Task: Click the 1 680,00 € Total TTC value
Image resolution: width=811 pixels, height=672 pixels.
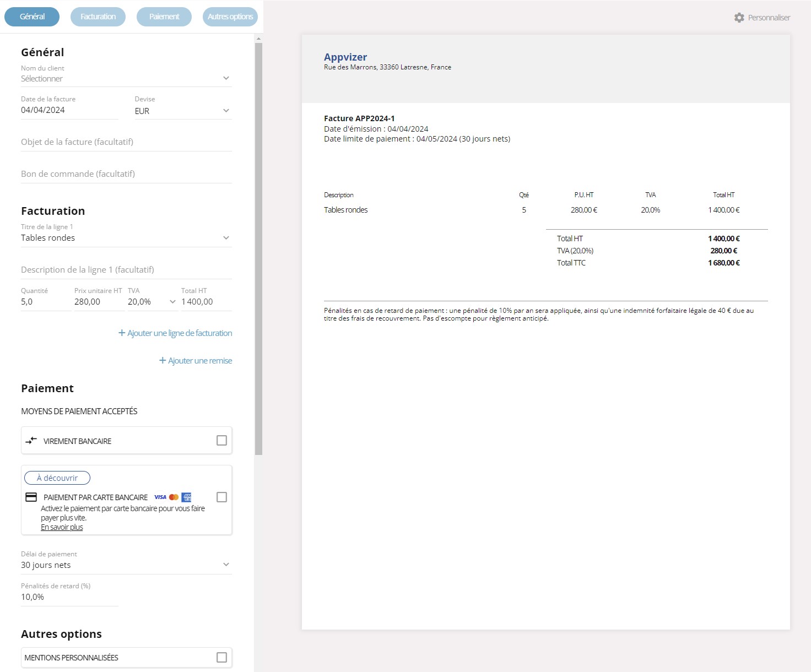Action: pyautogui.click(x=724, y=263)
